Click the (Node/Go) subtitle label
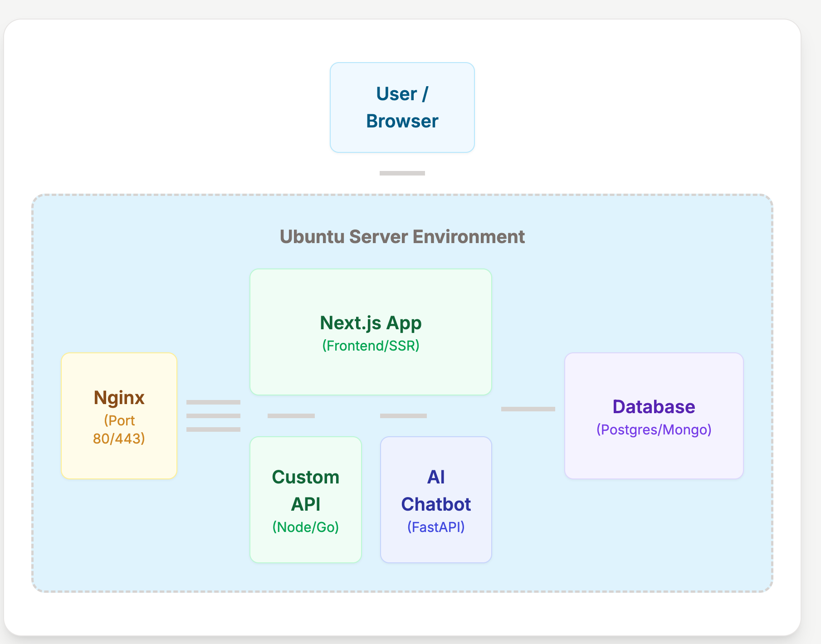 pos(305,527)
